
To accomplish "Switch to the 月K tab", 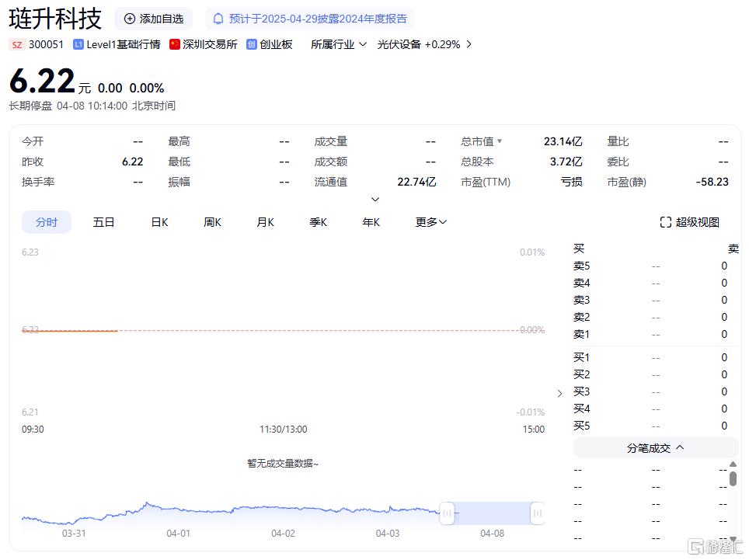I will [x=265, y=222].
